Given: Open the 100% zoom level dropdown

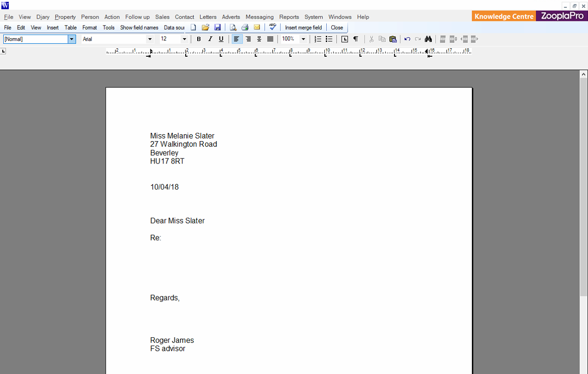Looking at the screenshot, I should click(304, 39).
